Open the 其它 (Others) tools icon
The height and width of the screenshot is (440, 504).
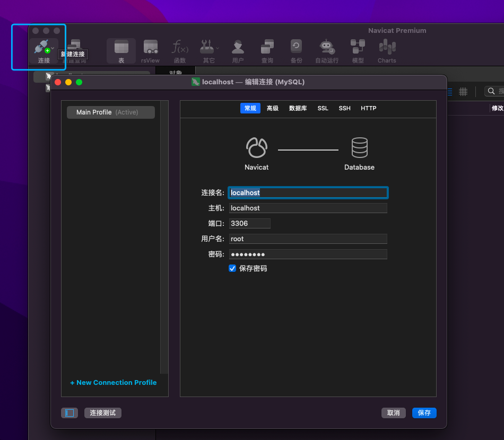pos(207,47)
